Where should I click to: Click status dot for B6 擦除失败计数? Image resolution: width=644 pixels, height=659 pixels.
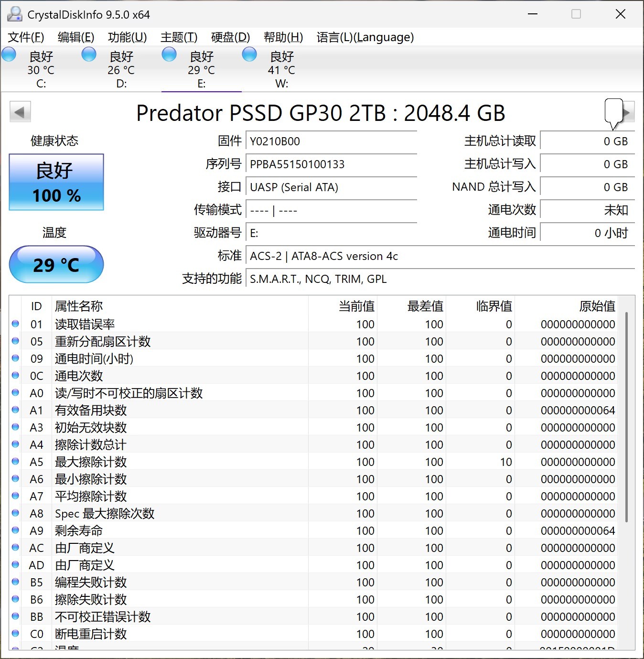15,599
